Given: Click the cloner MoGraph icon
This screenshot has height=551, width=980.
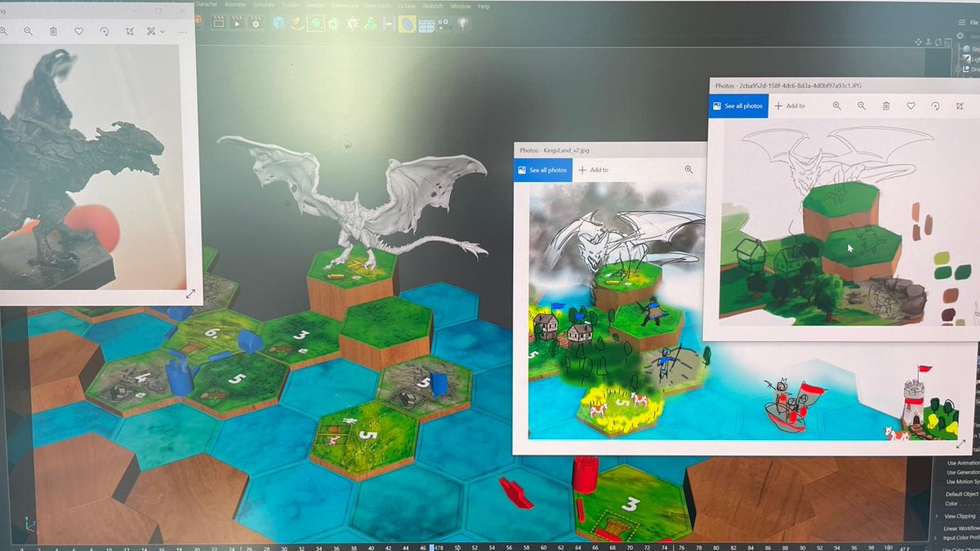Looking at the screenshot, I should 370,25.
